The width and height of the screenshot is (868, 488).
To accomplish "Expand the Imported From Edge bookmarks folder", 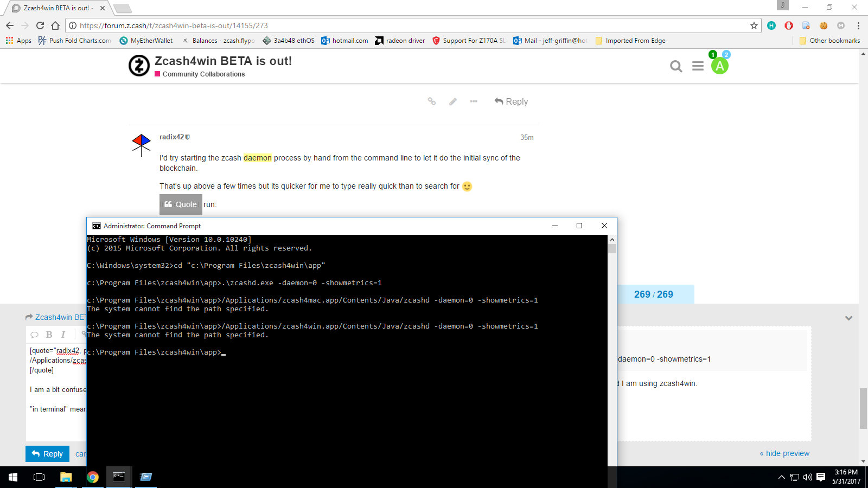I will click(x=630, y=41).
